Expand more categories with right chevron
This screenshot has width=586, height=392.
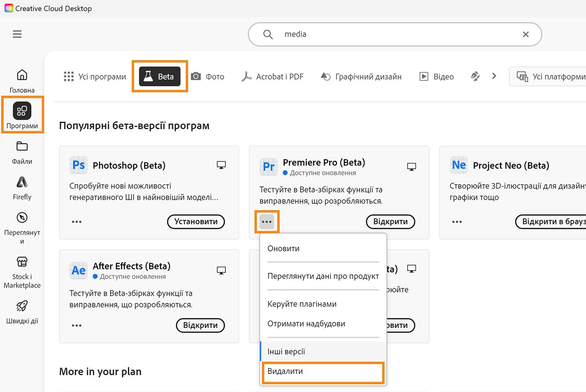click(x=494, y=76)
